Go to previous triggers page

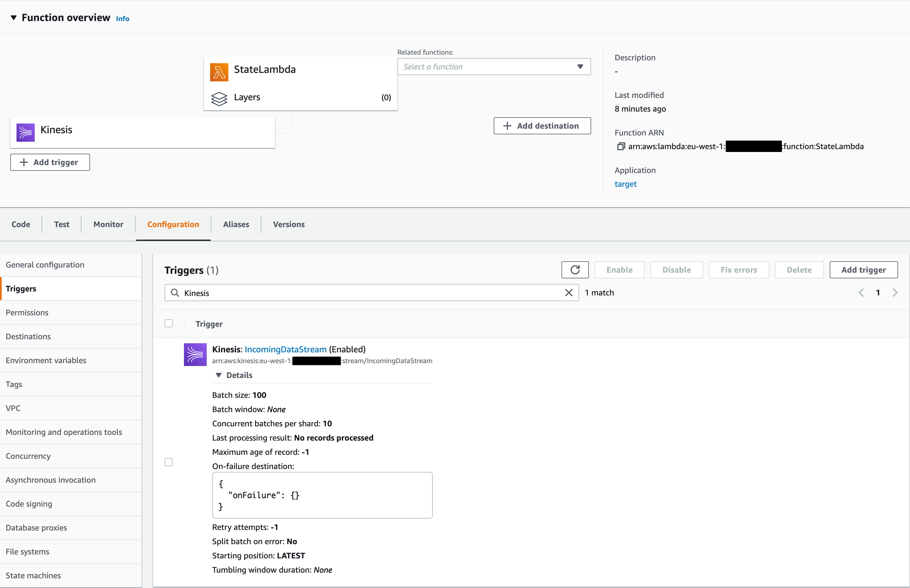(x=861, y=293)
